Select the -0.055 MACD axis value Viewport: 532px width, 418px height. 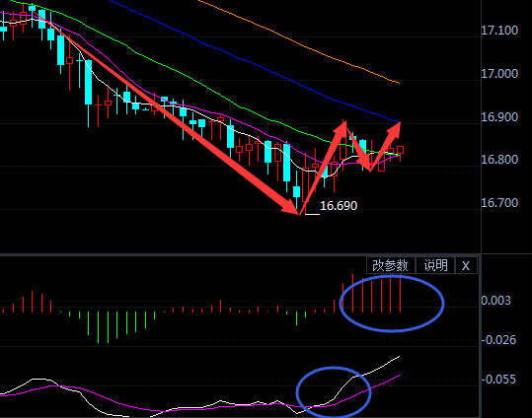coord(498,379)
